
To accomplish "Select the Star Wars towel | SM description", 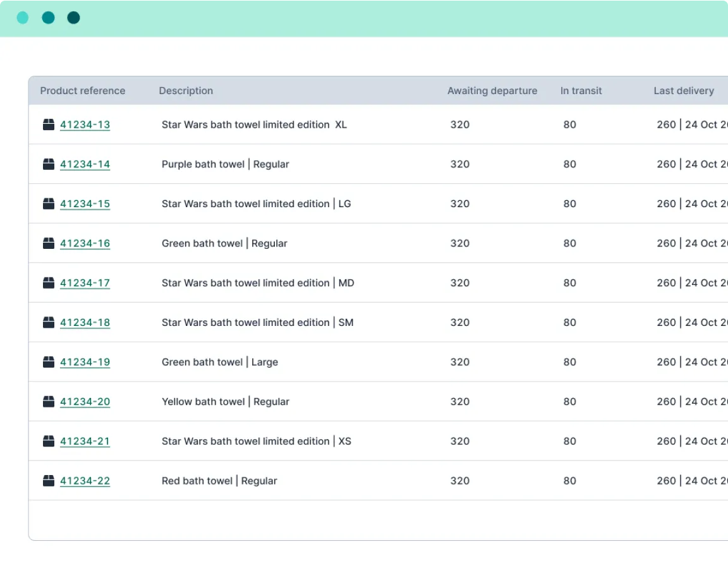I will (x=257, y=323).
